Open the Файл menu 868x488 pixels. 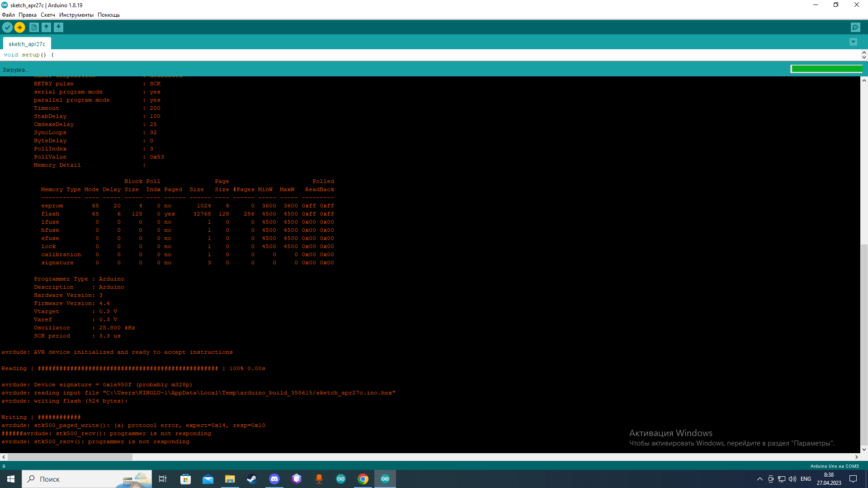click(x=8, y=15)
